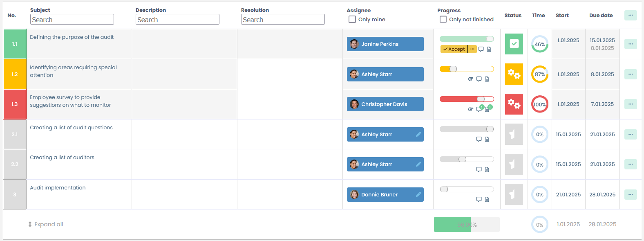The height and width of the screenshot is (241, 644).
Task: Open the Accept button's more options dropdown
Action: (x=472, y=49)
